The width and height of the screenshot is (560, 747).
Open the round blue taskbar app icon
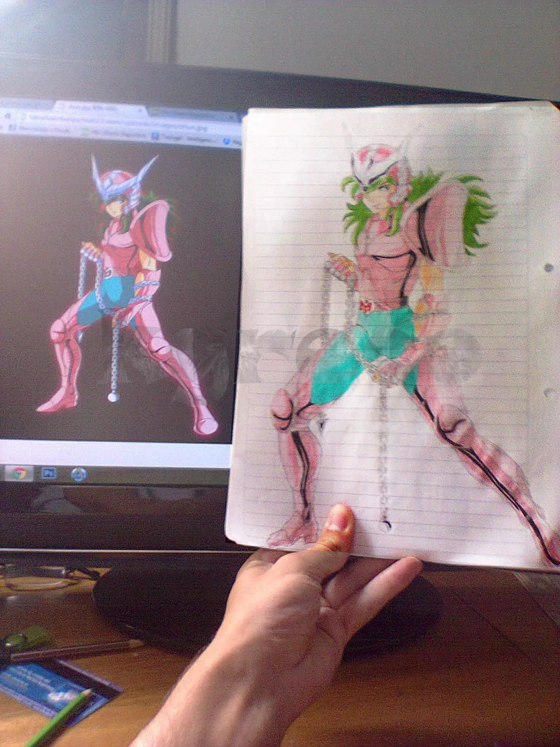point(79,474)
